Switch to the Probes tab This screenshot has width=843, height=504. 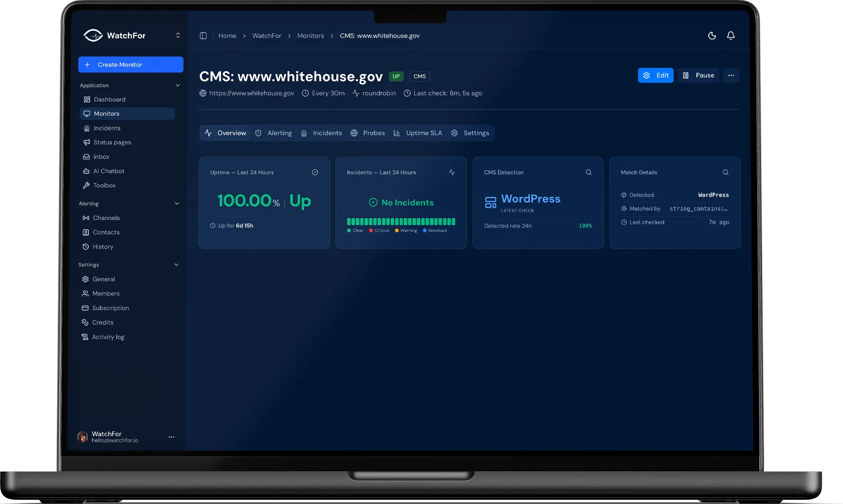pyautogui.click(x=368, y=133)
